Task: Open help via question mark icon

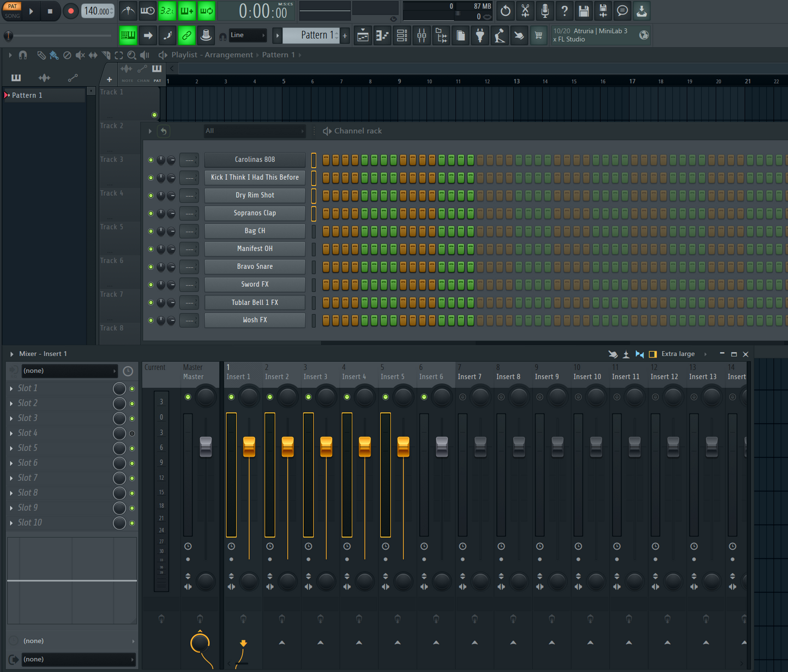Action: coord(564,10)
